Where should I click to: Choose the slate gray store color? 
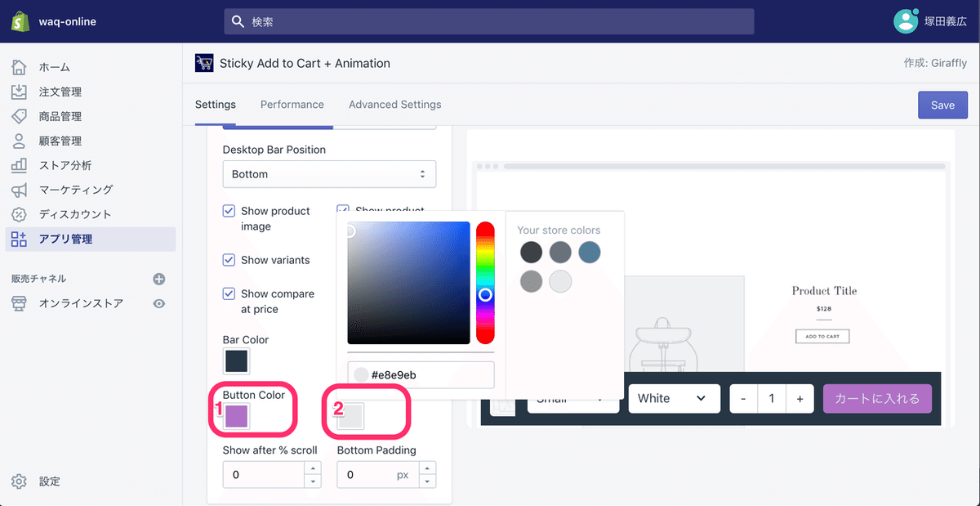tap(560, 252)
